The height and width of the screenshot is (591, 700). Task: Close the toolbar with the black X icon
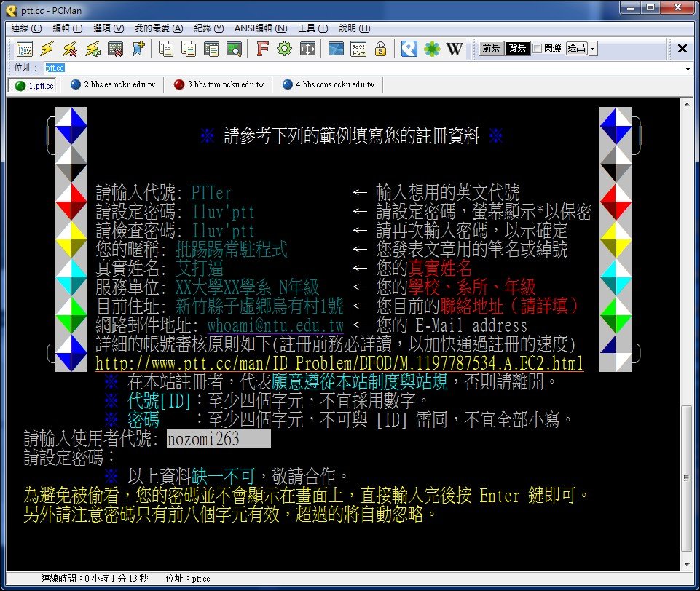click(682, 48)
